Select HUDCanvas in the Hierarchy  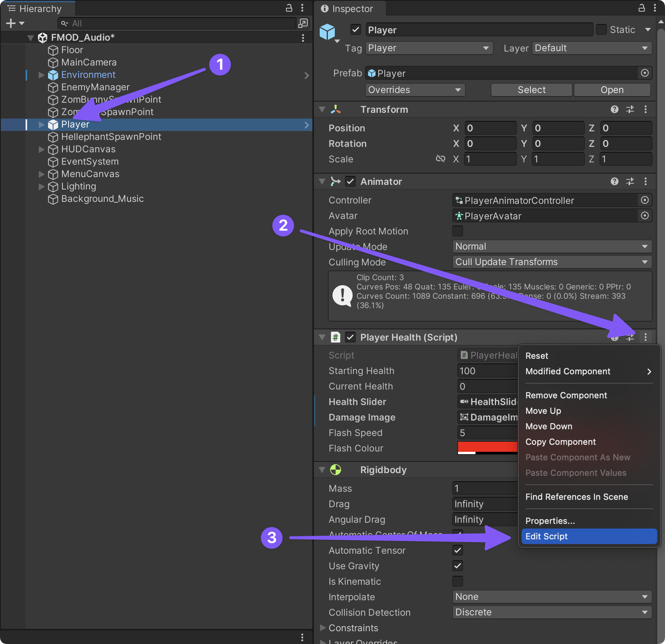click(88, 149)
